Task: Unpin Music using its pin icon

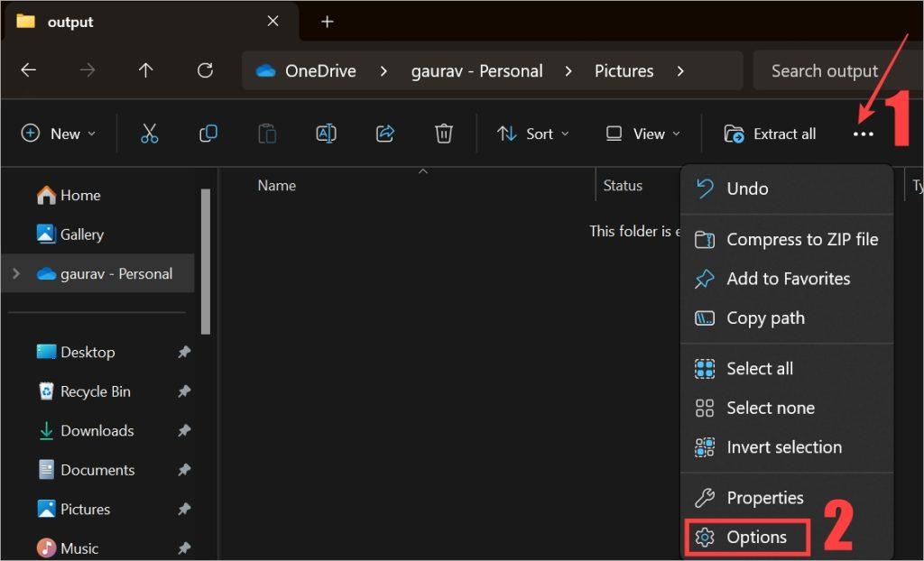Action: pos(184,548)
